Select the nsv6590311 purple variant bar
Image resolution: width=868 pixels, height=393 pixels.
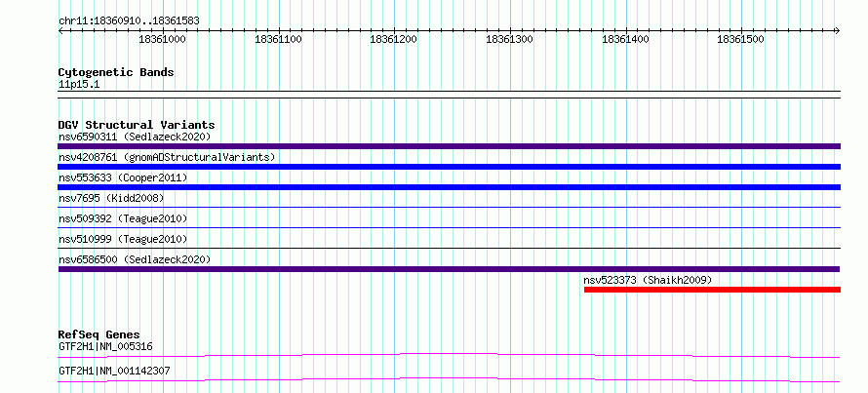pos(449,146)
